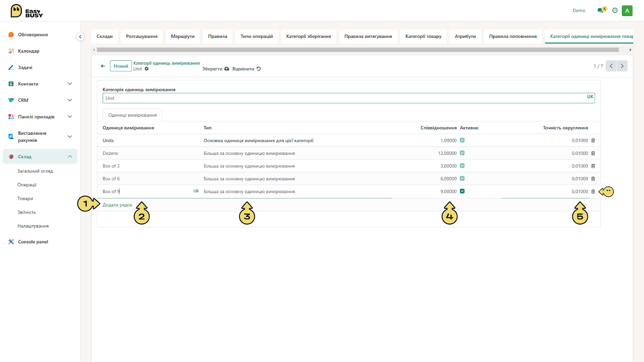Open the Правила поповнення tab

[x=513, y=36]
